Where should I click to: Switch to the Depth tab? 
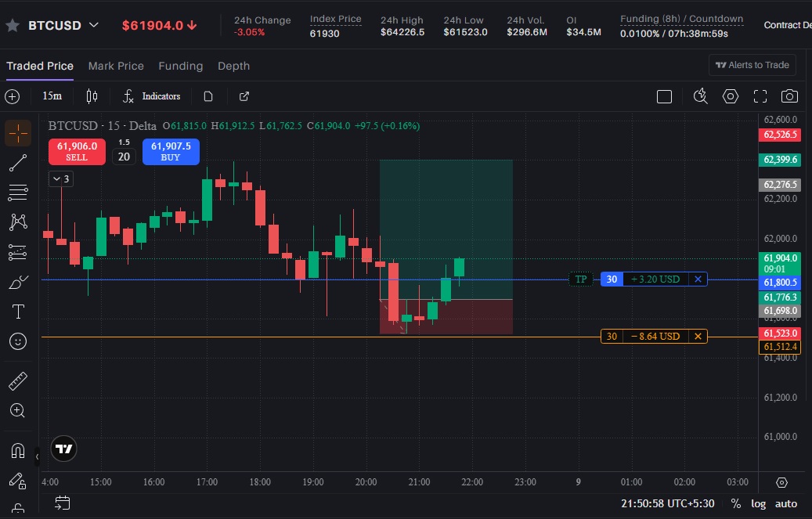[x=233, y=66]
